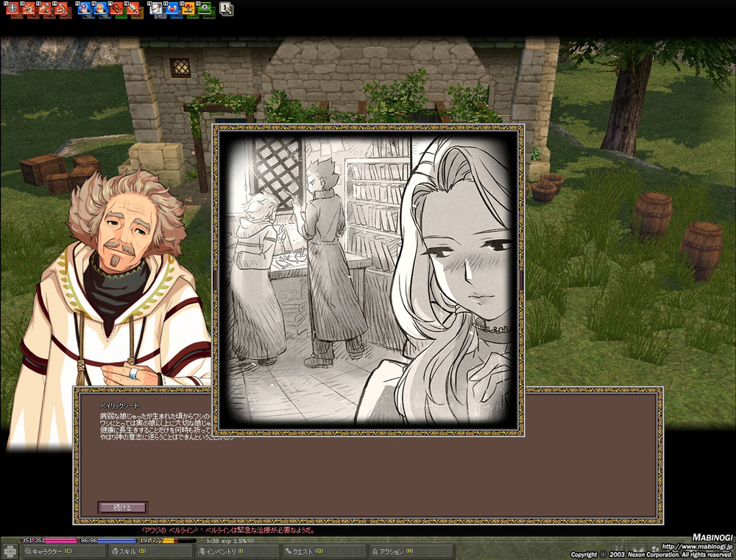Image resolution: width=736 pixels, height=560 pixels.
Task: Click the www.mabinogi.jp URL text
Action: click(x=697, y=547)
